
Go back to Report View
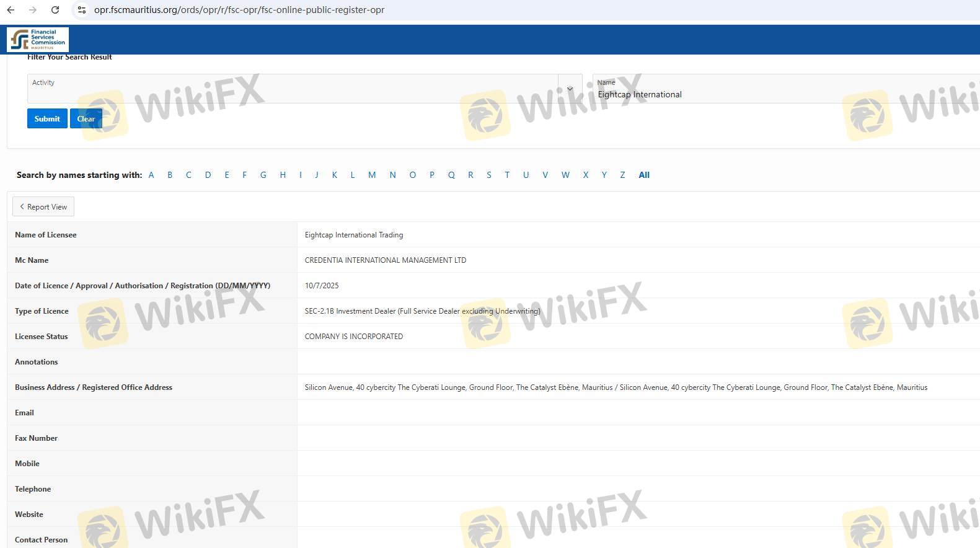43,206
